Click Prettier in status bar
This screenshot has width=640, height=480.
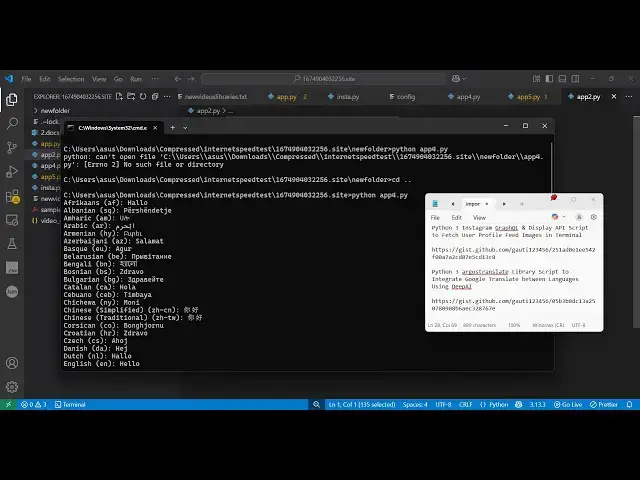click(x=604, y=404)
